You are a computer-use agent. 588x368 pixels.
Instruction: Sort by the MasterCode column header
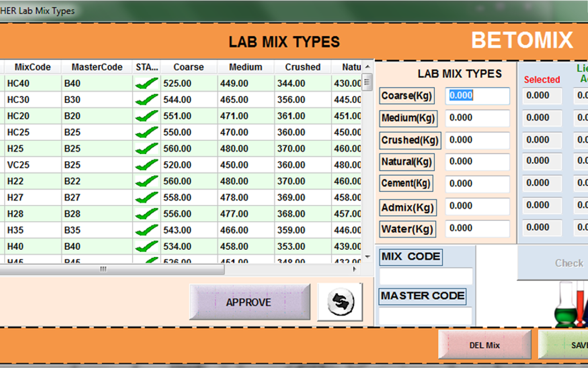tap(97, 67)
